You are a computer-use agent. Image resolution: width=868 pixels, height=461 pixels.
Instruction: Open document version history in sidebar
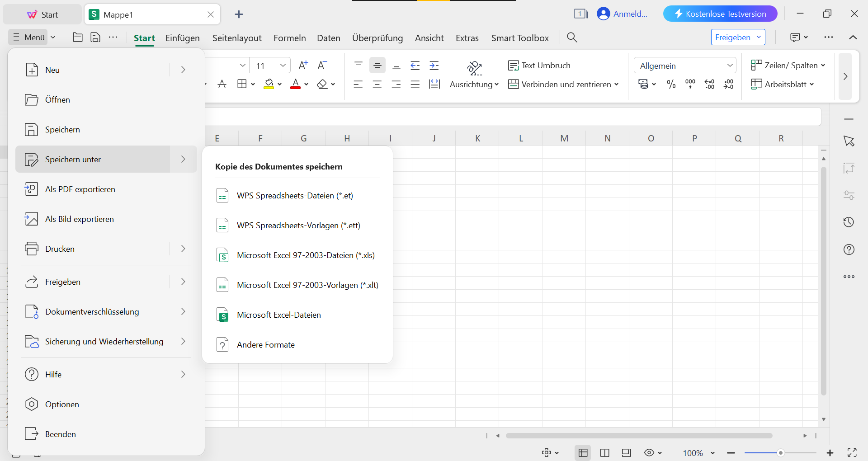click(849, 222)
